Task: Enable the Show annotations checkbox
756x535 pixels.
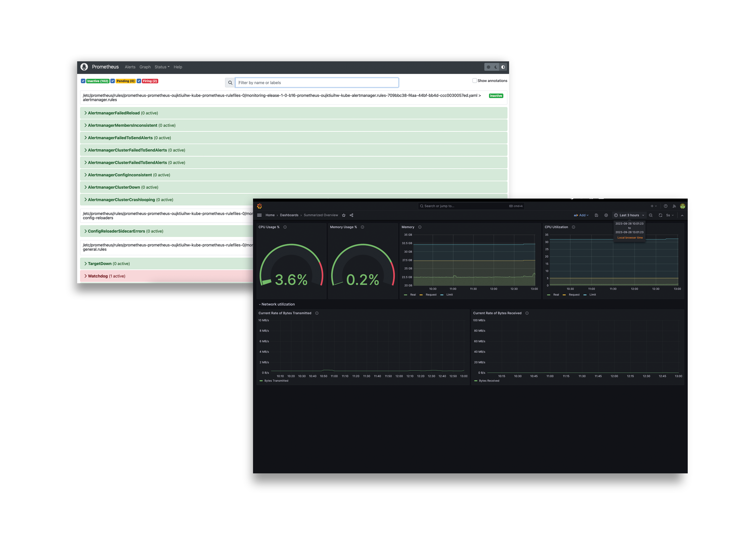Action: (x=474, y=81)
